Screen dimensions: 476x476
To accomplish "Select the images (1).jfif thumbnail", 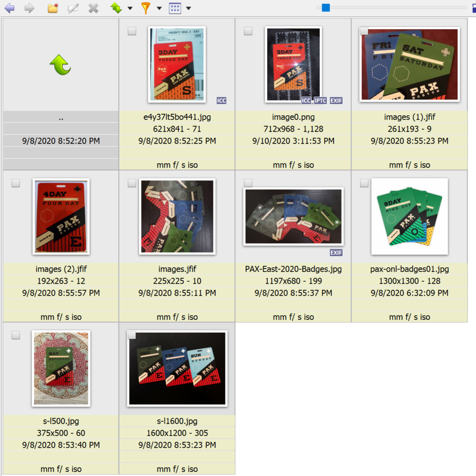I will click(410, 64).
